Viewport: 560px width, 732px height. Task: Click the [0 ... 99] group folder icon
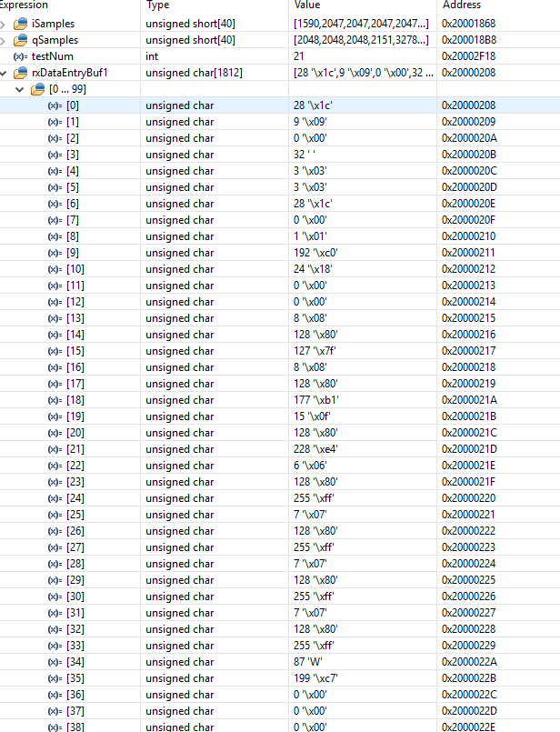pos(38,89)
